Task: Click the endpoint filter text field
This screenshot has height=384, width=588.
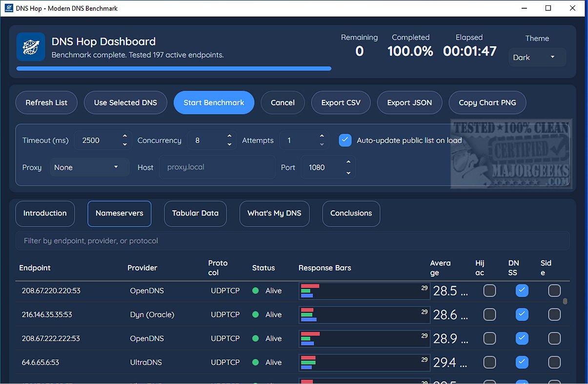Action: (x=292, y=241)
